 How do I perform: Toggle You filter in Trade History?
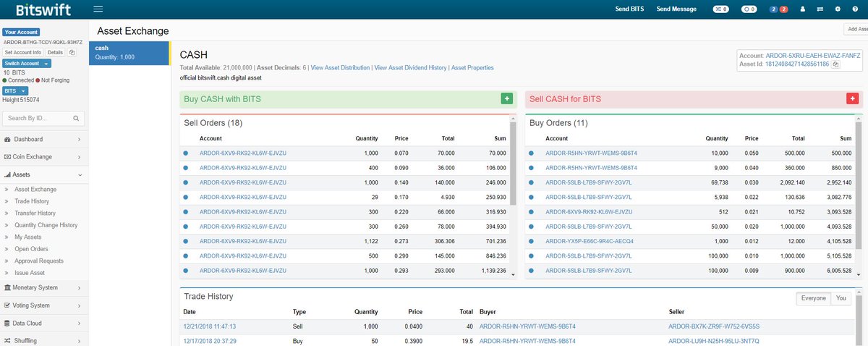(841, 298)
